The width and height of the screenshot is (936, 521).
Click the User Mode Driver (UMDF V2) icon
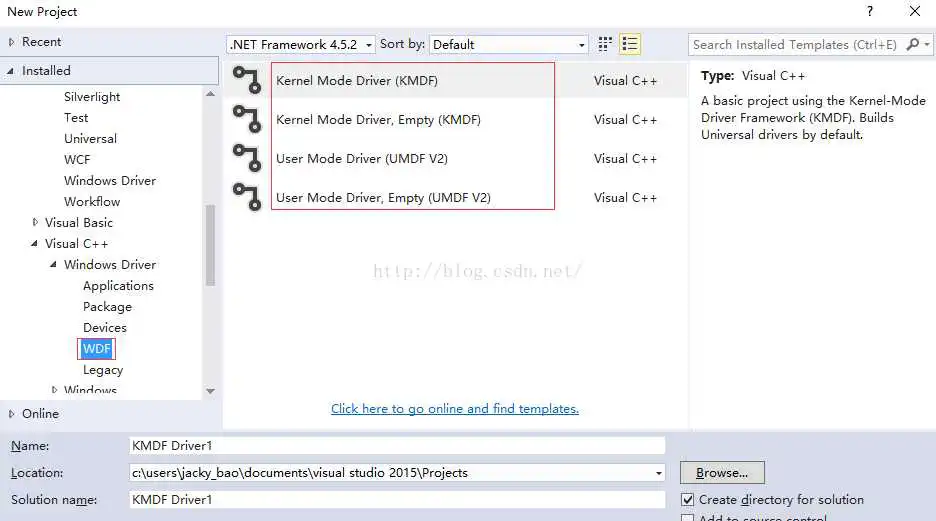[x=246, y=158]
